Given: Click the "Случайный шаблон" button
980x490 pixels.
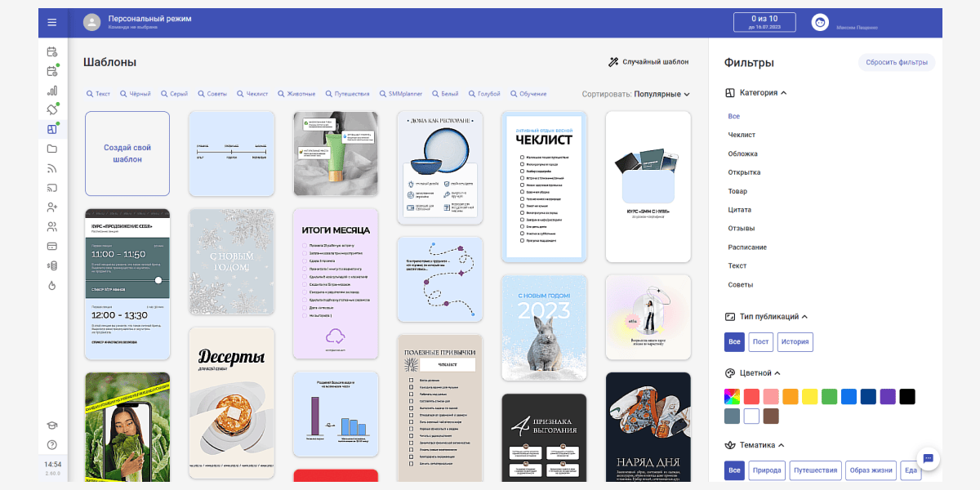Looking at the screenshot, I should (648, 62).
